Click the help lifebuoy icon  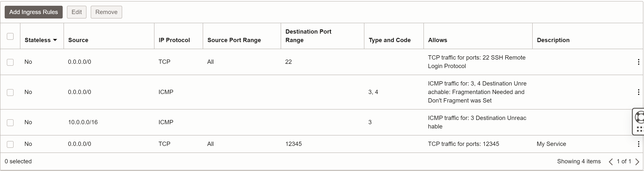point(640,117)
